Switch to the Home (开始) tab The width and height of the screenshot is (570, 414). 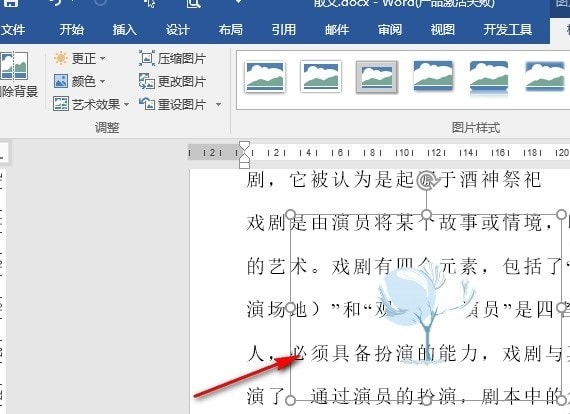tap(72, 29)
